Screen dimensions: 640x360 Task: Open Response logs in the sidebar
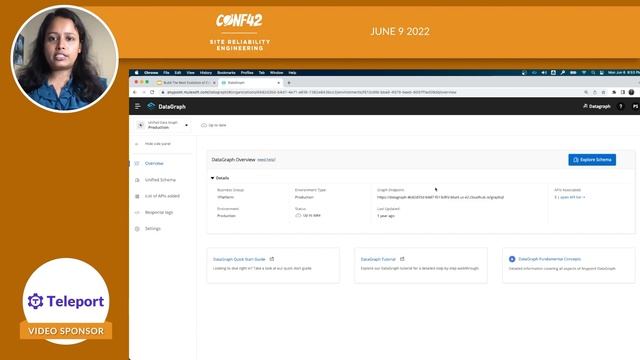click(x=159, y=212)
